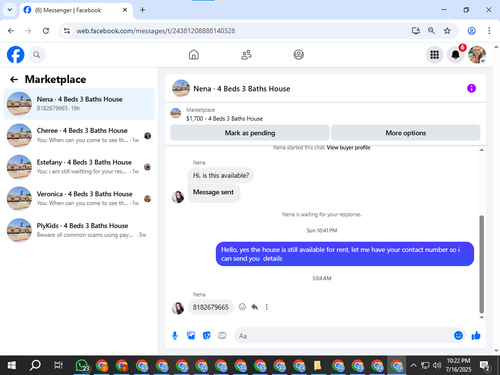This screenshot has width=500, height=375.
Task: Click the $1,700 4 Beds 3 Baths listing
Action: (x=224, y=119)
